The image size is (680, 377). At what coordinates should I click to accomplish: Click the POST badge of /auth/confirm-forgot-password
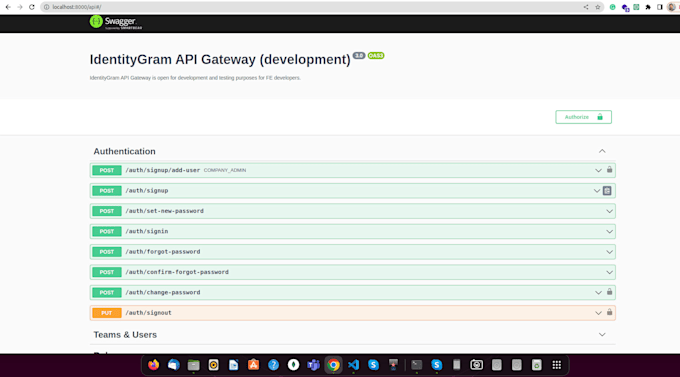107,272
